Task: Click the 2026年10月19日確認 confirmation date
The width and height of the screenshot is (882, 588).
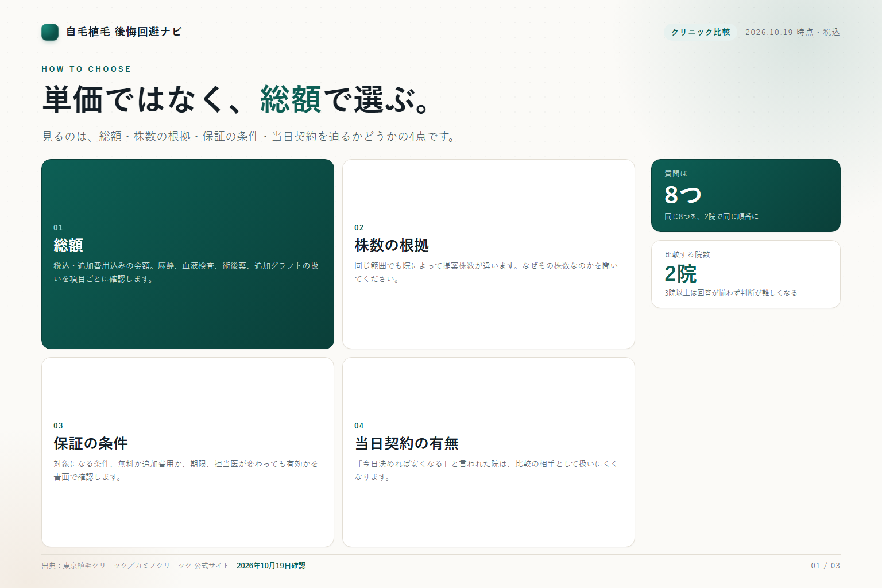Action: click(x=271, y=566)
